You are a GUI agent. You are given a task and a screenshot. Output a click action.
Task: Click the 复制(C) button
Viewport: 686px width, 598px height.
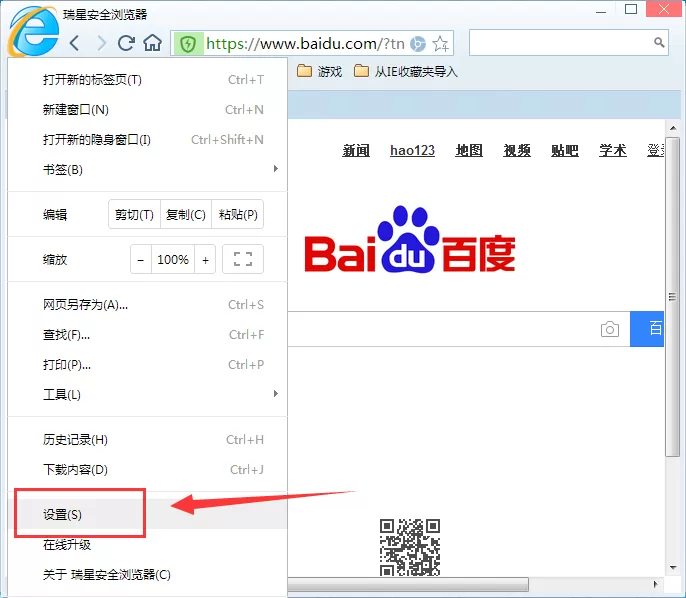tap(186, 214)
